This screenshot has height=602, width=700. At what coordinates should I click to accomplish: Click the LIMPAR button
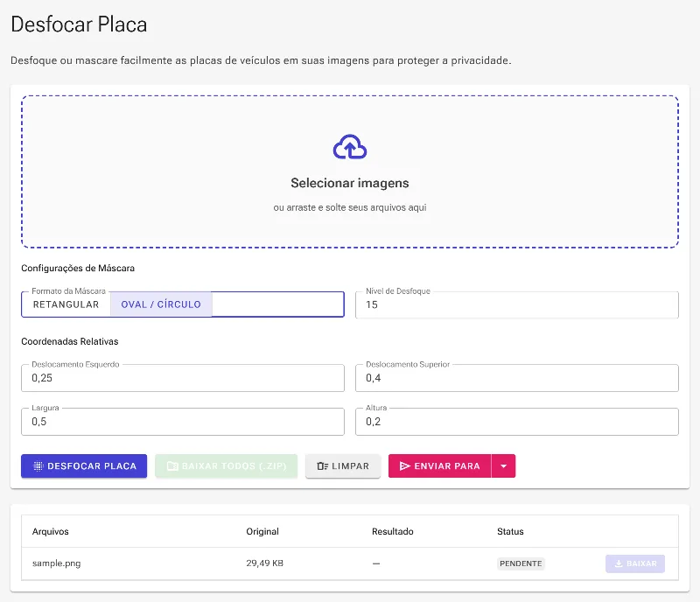[343, 466]
